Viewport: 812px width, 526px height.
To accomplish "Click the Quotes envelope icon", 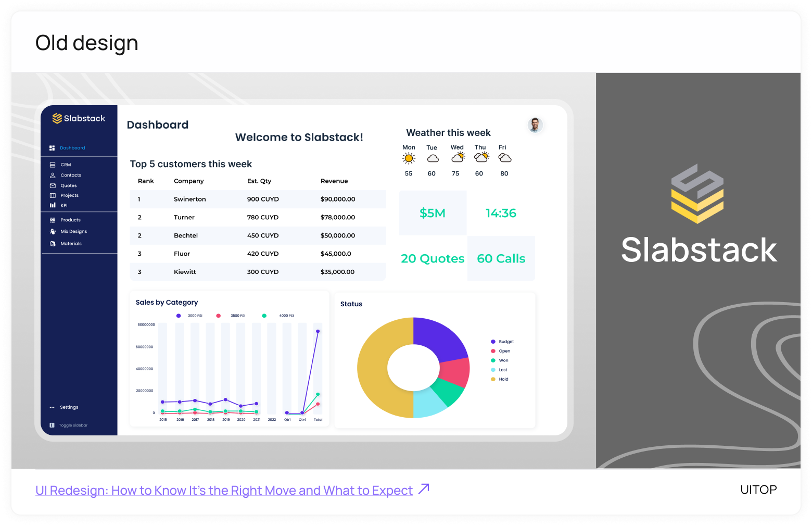I will coord(53,185).
